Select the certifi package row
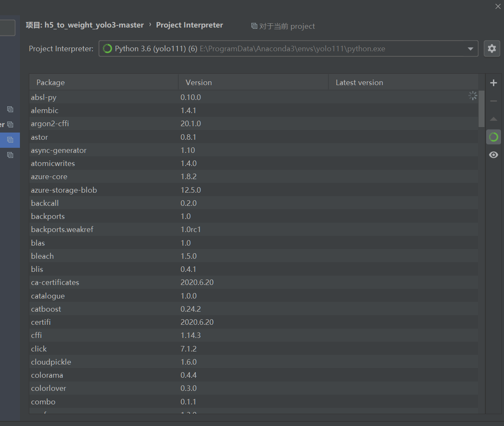Screen dimensions: 504x426 tap(253, 322)
